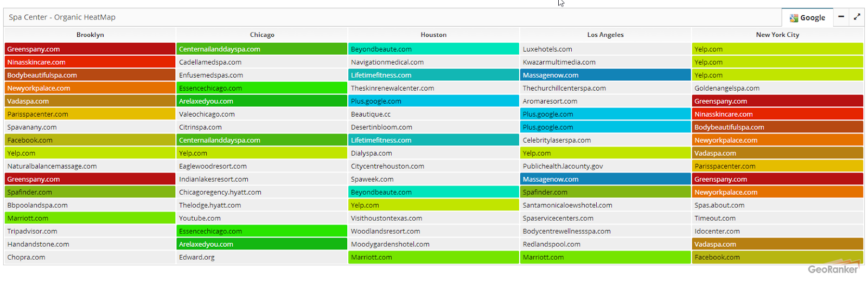Screen dimensions: 868x282
Task: Click the Tripadvisor.com cell
Action: click(90, 231)
